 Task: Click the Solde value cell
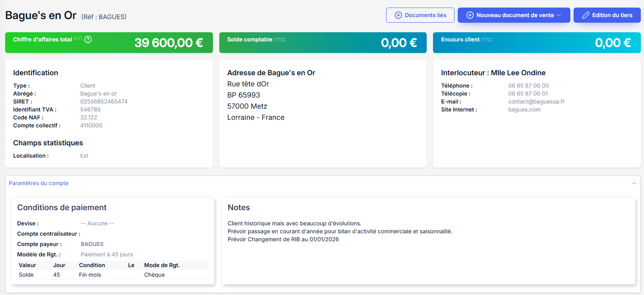[x=26, y=275]
